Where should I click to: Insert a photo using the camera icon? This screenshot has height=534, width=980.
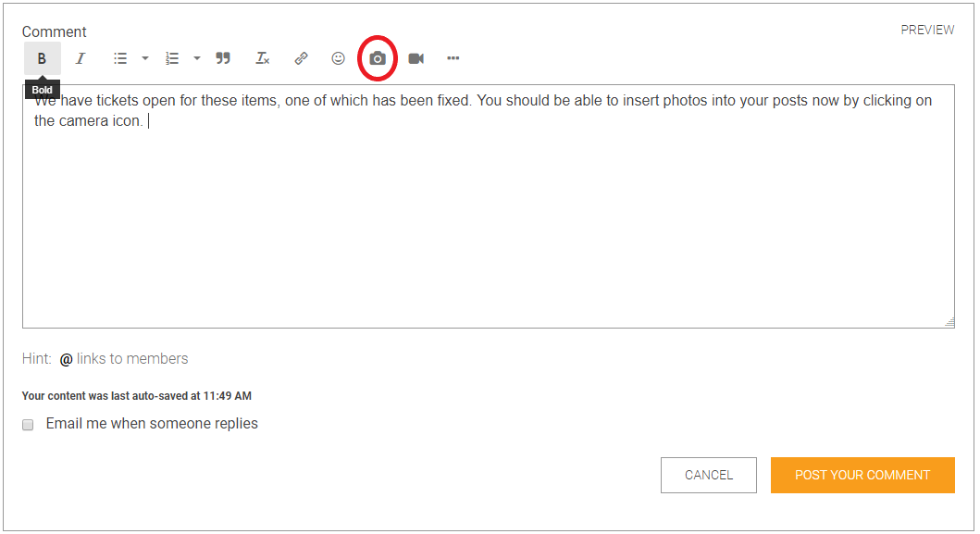point(378,58)
